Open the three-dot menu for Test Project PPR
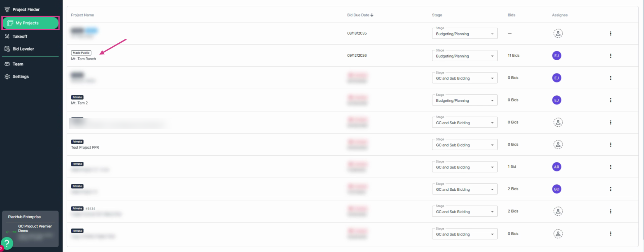This screenshot has width=644, height=252. [610, 145]
